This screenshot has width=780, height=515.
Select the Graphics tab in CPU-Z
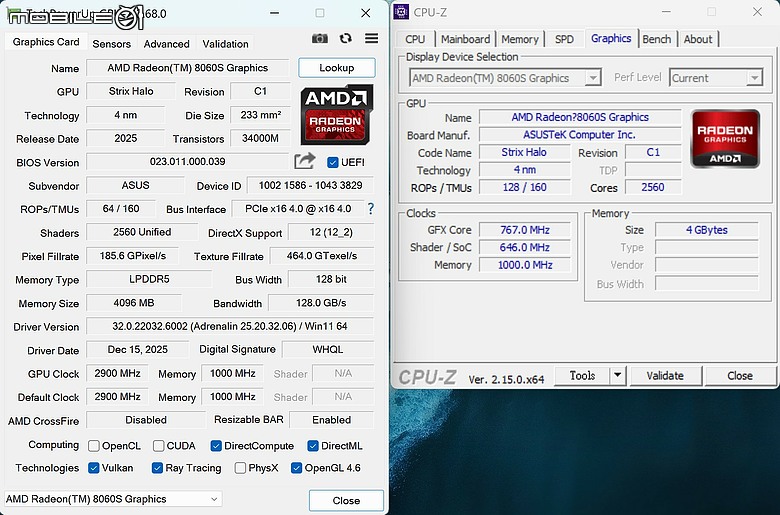coord(611,38)
